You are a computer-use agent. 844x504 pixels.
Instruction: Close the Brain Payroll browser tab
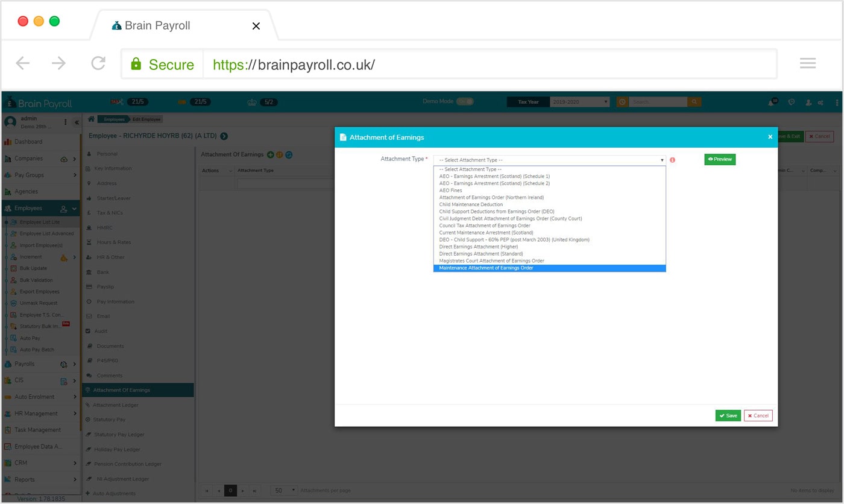(x=256, y=26)
